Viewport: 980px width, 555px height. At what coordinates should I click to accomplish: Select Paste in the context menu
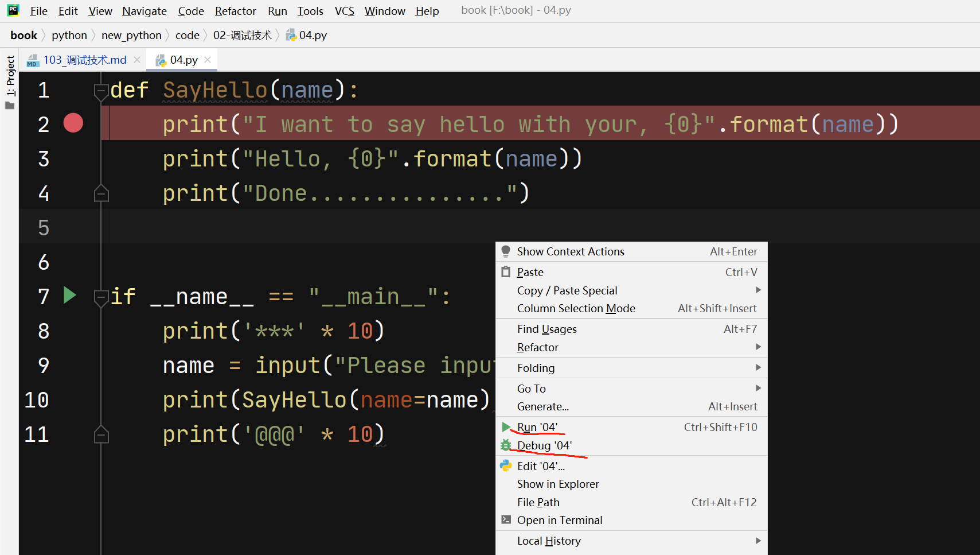530,272
